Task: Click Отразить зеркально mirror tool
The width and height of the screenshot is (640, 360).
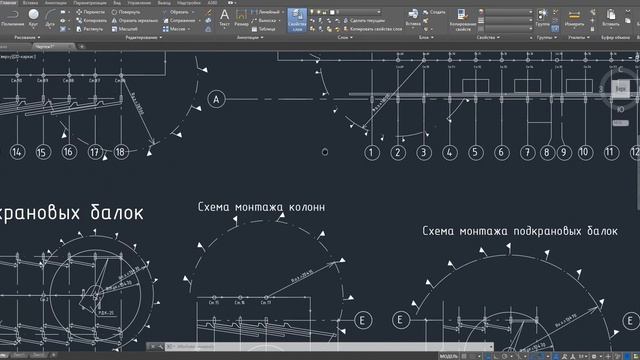Action: pyautogui.click(x=135, y=20)
